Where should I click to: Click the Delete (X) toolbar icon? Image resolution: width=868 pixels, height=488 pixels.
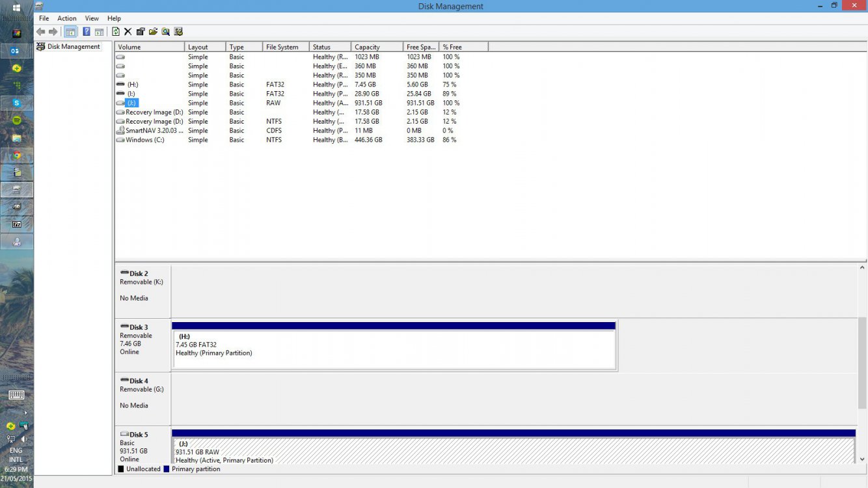click(128, 31)
